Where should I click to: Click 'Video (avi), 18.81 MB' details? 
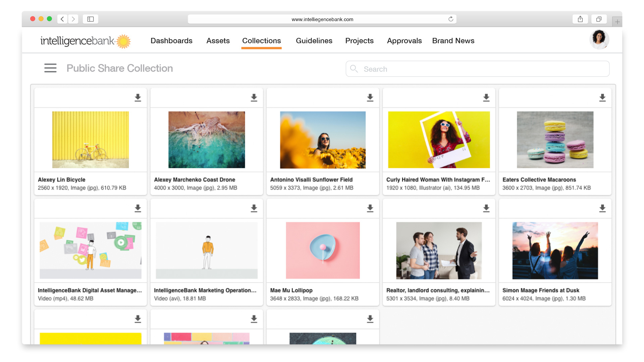pyautogui.click(x=180, y=298)
